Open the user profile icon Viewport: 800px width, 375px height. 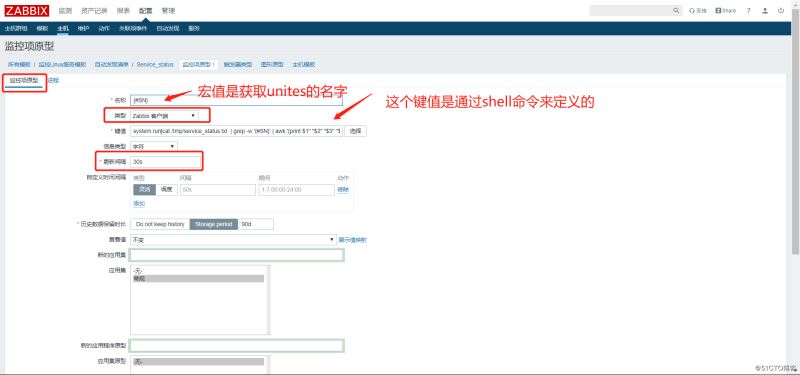[x=765, y=11]
